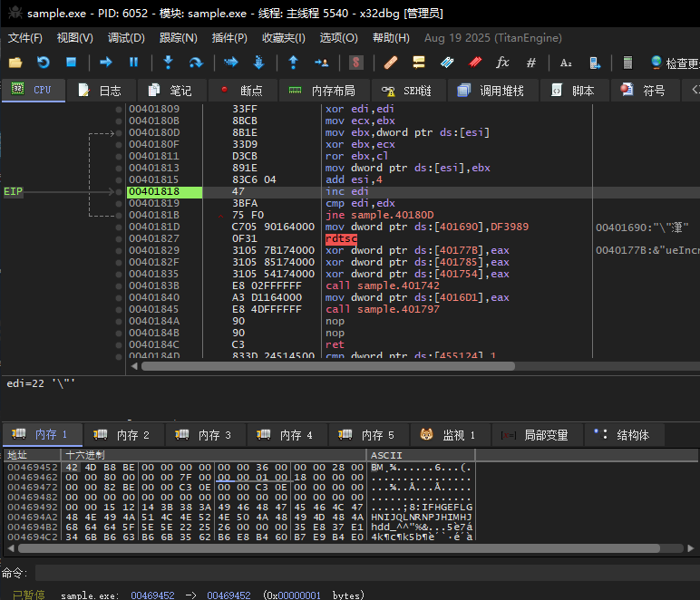This screenshot has width=700, height=600.
Task: Open the 符号 symbols tab
Action: [645, 91]
